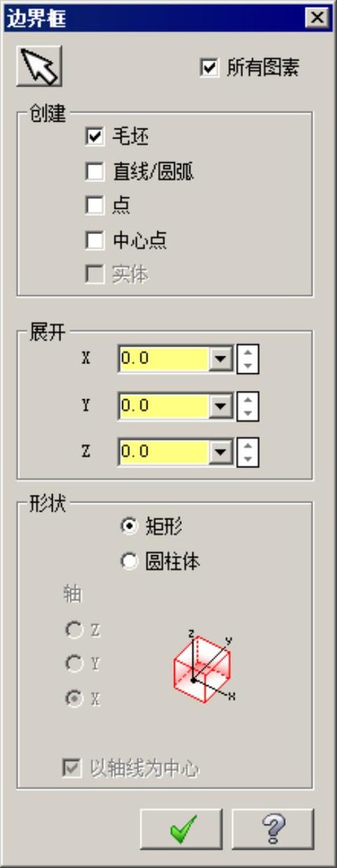The image size is (337, 868).
Task: Open help with the question mark button
Action: click(x=272, y=829)
